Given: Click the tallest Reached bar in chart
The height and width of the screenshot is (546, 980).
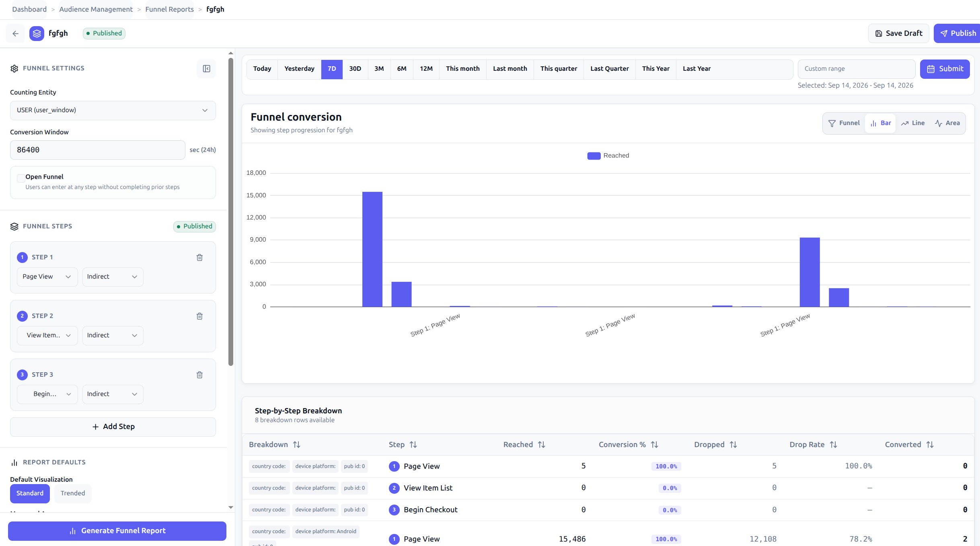Looking at the screenshot, I should (372, 249).
